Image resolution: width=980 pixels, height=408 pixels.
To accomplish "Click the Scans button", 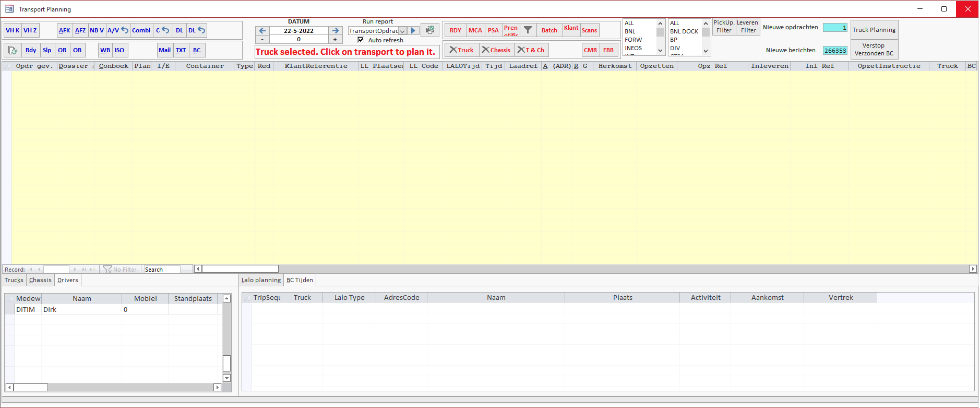I will (x=590, y=30).
